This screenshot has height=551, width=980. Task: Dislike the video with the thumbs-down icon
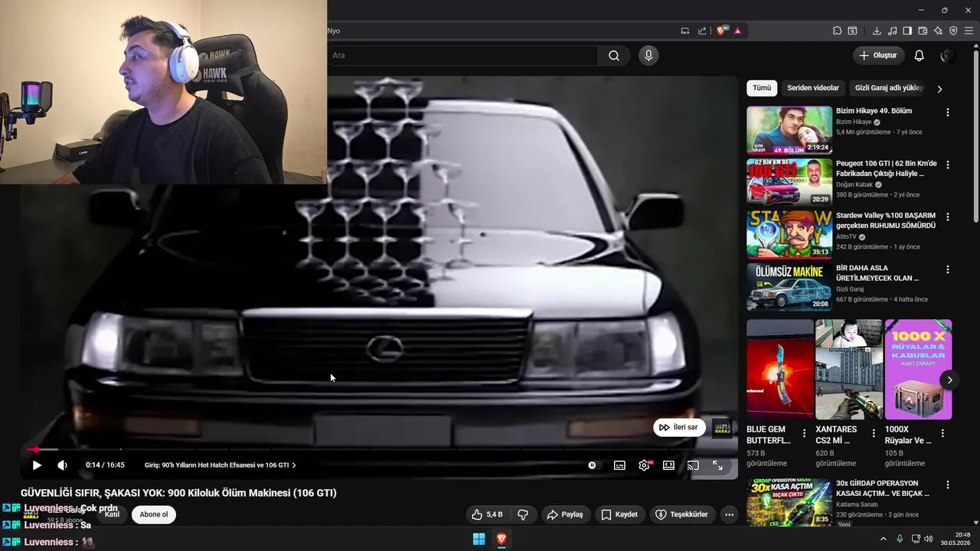click(x=523, y=514)
